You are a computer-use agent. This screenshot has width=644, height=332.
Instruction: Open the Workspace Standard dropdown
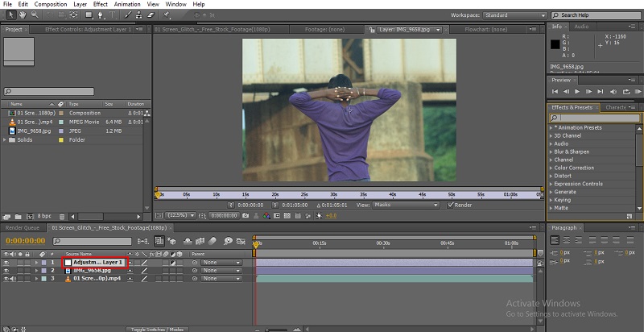pyautogui.click(x=514, y=15)
